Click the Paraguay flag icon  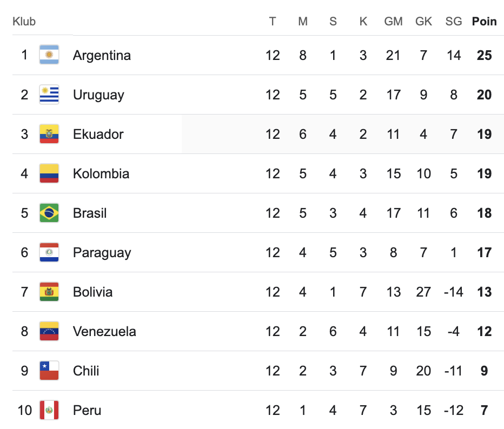49,252
